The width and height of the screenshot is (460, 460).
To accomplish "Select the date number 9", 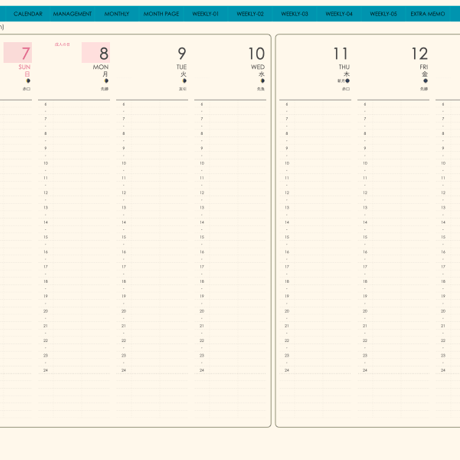I will [x=182, y=53].
